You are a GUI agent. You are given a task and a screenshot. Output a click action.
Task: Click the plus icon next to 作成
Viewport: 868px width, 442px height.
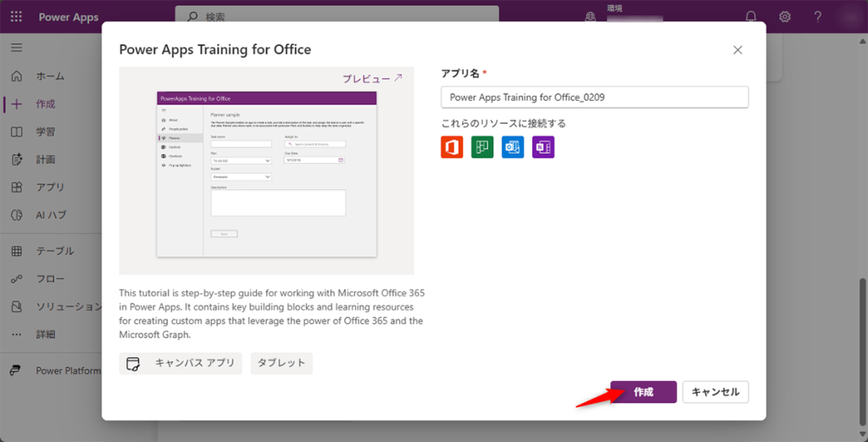click(17, 104)
